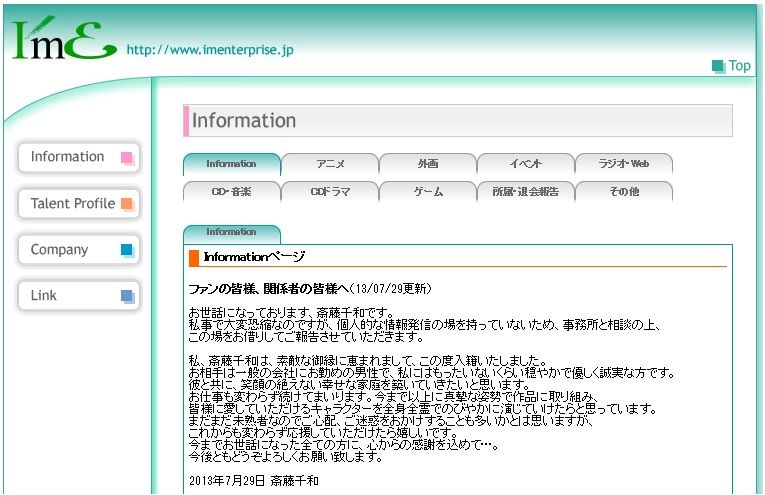Viewport: 765px width, 495px height.
Task: Switch to the CD・音楽 tab
Action: pyautogui.click(x=232, y=192)
